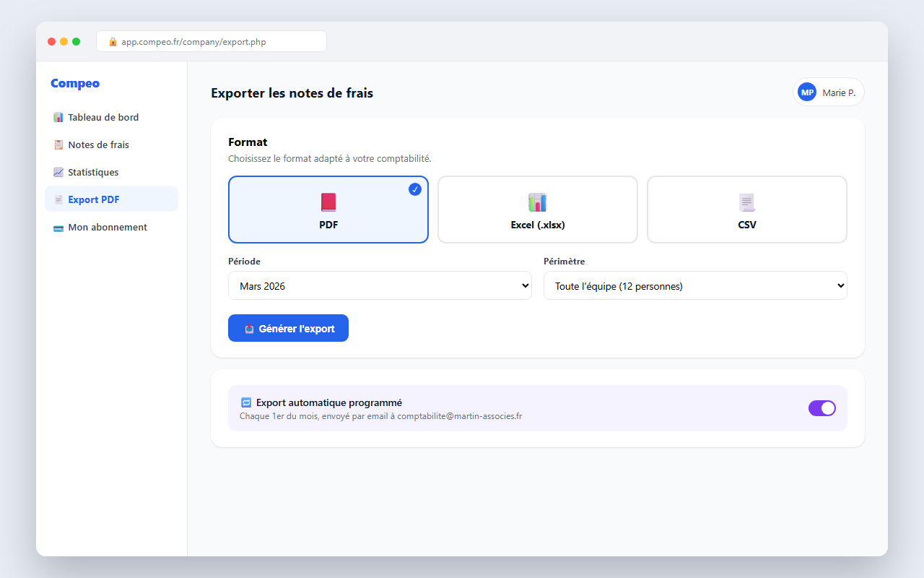Click the Export PDF page icon

[x=58, y=199]
